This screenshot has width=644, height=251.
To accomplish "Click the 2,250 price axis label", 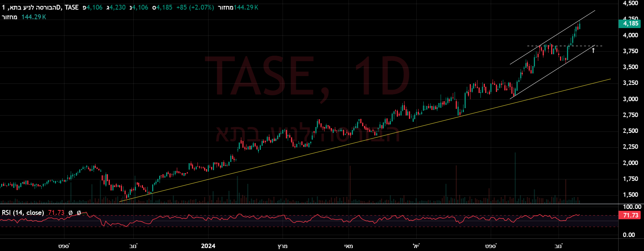I will point(630,147).
